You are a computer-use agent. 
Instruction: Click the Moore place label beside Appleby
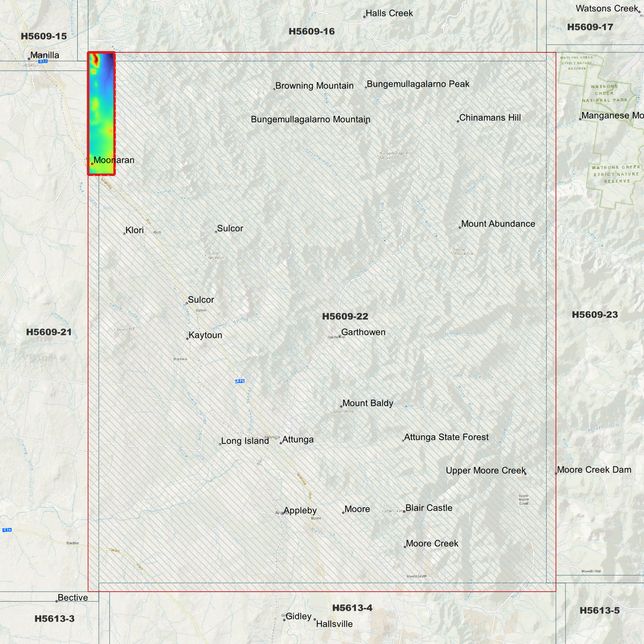357,509
